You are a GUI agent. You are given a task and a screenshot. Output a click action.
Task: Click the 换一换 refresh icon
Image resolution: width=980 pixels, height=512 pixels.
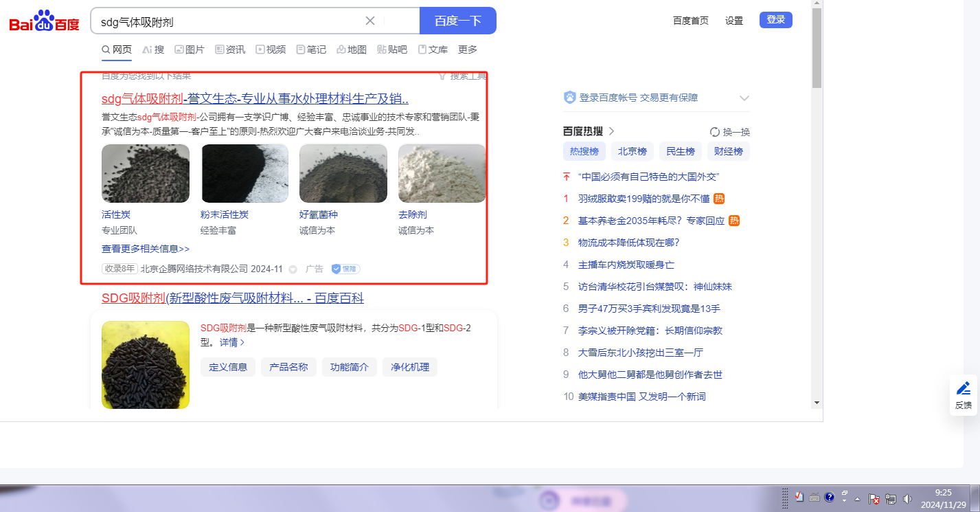point(714,132)
